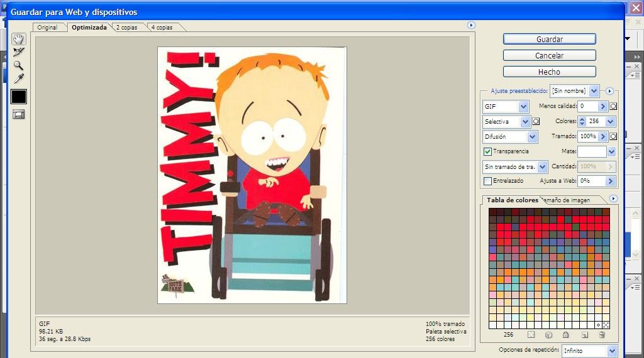Open the Colores count dropdown arrow
Image resolution: width=644 pixels, height=358 pixels.
click(610, 121)
